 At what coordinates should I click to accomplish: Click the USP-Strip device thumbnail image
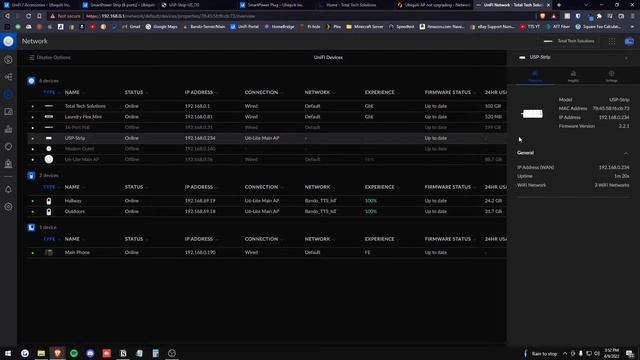(532, 114)
